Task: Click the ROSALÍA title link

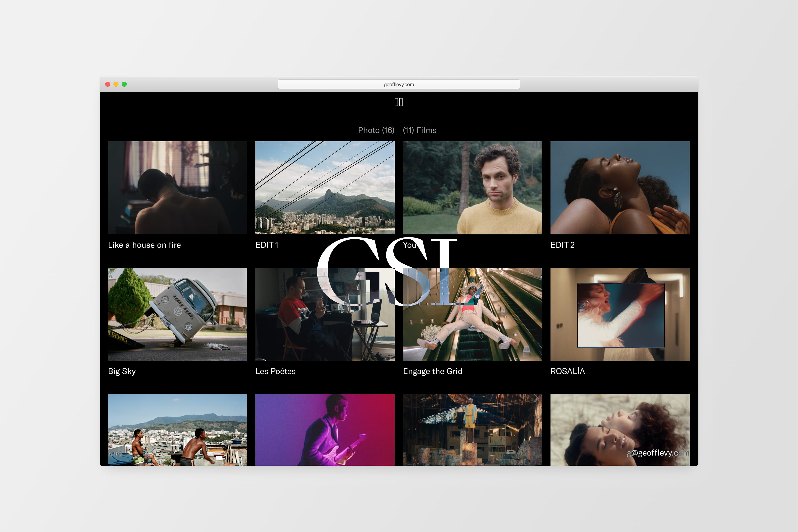Action: 568,371
